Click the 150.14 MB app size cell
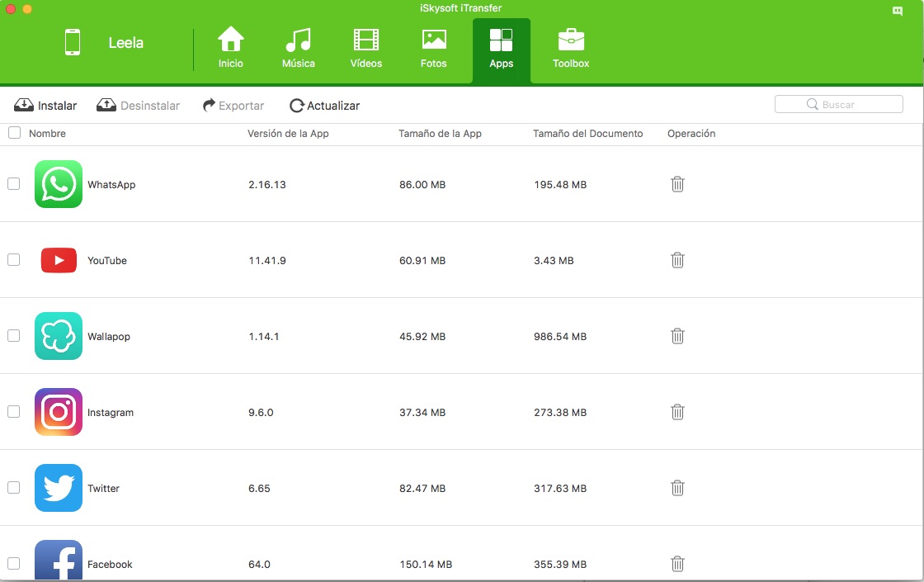The width and height of the screenshot is (924, 582). pyautogui.click(x=426, y=565)
